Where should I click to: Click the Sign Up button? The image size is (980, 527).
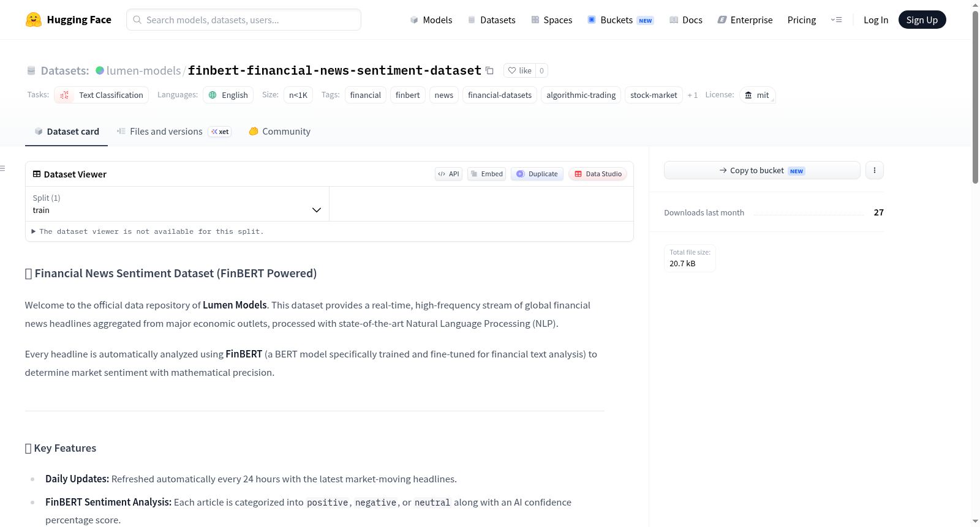[922, 20]
